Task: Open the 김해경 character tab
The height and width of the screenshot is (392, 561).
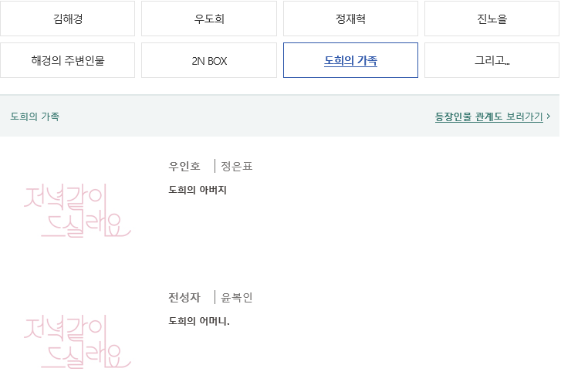Action: click(68, 19)
